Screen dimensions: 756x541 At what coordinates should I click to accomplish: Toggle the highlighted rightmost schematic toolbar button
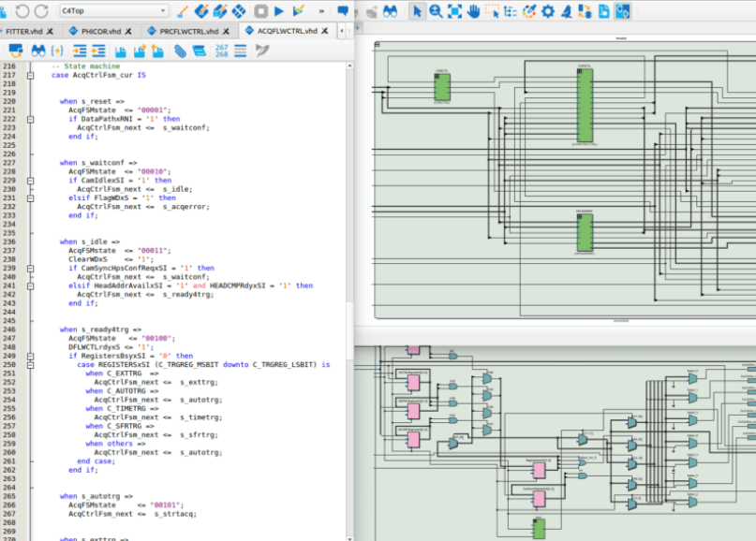click(623, 11)
